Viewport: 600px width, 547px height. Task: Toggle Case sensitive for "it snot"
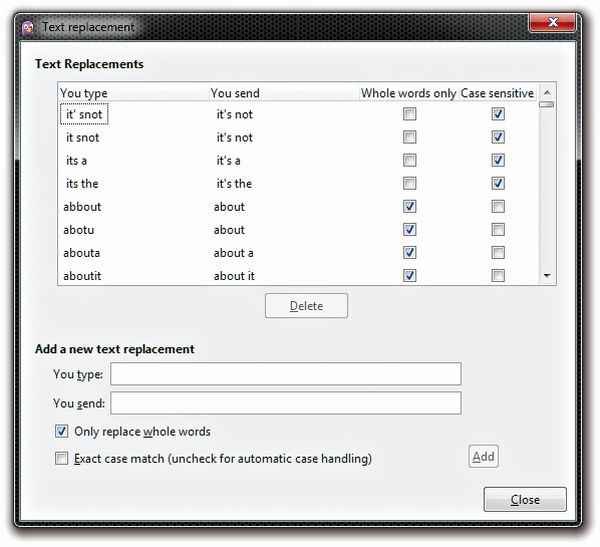pyautogui.click(x=498, y=137)
